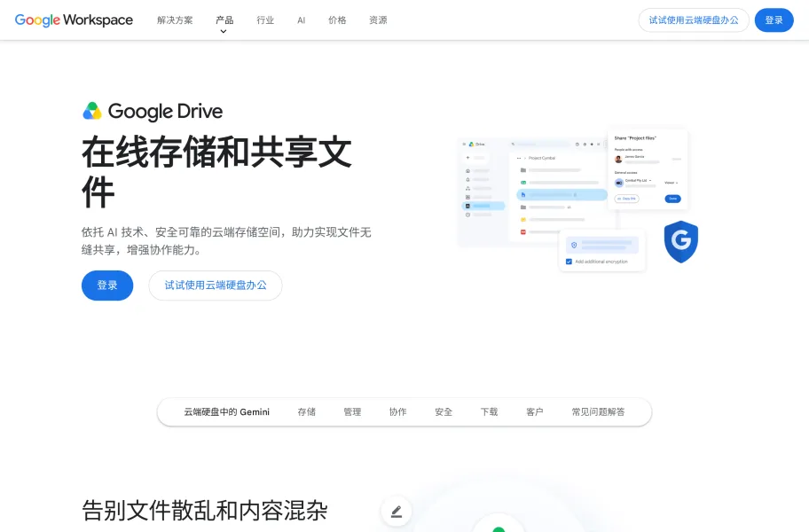
Task: Open the 价格 navigation item
Action: click(337, 20)
